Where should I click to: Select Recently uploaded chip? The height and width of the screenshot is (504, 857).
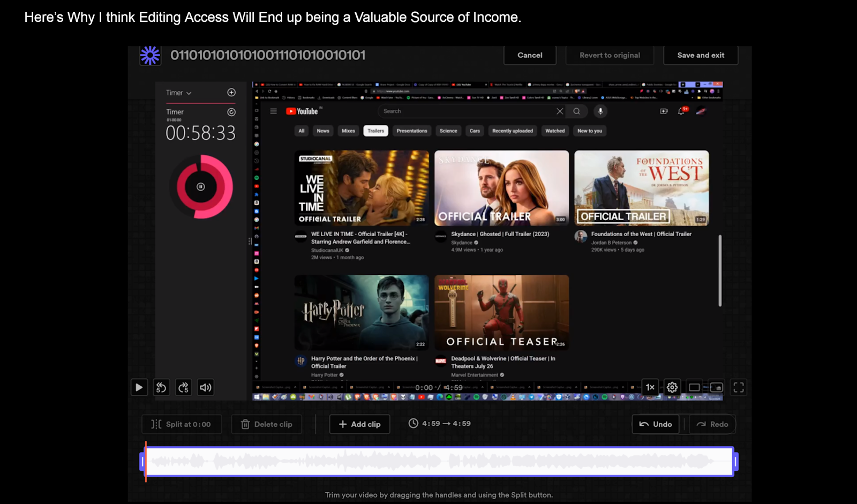[x=513, y=131]
